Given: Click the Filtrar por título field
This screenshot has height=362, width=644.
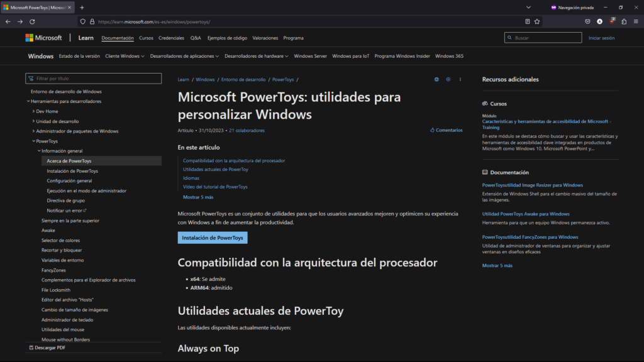Looking at the screenshot, I should [93, 79].
